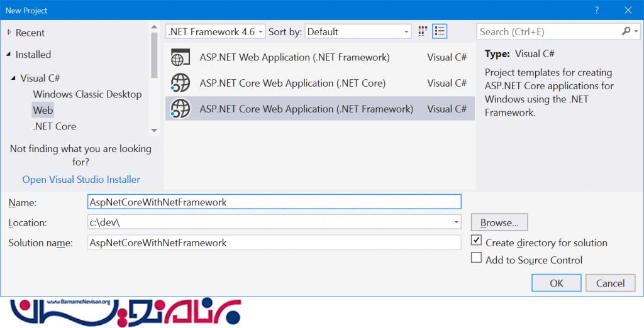Click the Solution name input field

274,243
